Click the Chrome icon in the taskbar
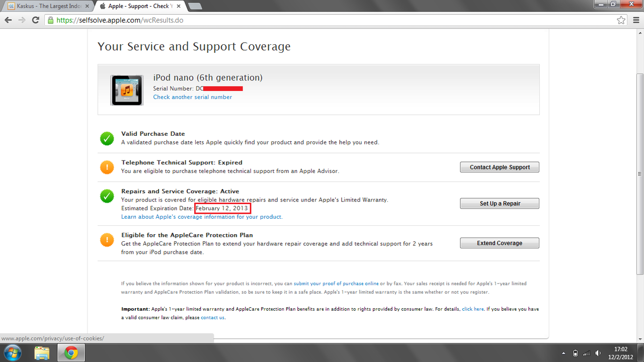Screen dimensions: 644x362 click(x=71, y=352)
